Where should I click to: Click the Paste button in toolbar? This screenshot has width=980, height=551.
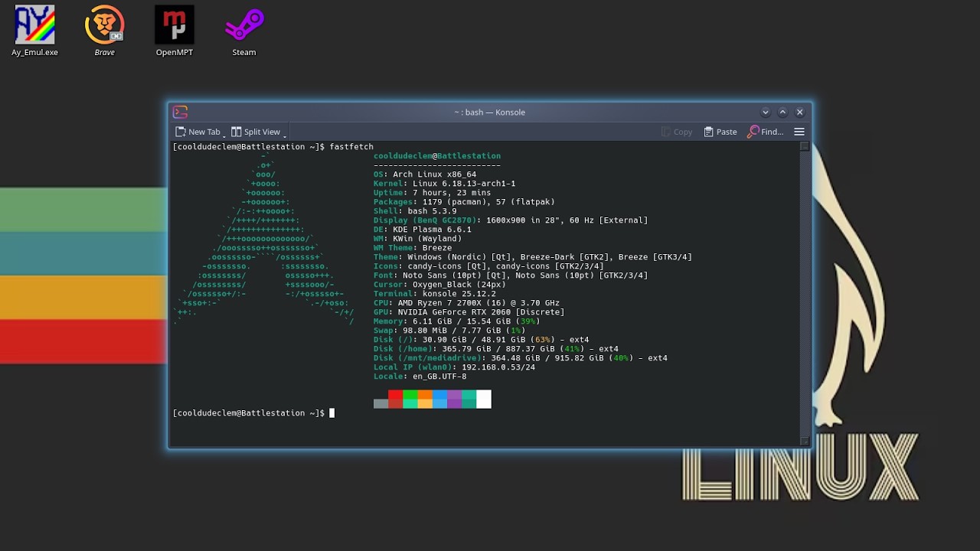coord(720,132)
